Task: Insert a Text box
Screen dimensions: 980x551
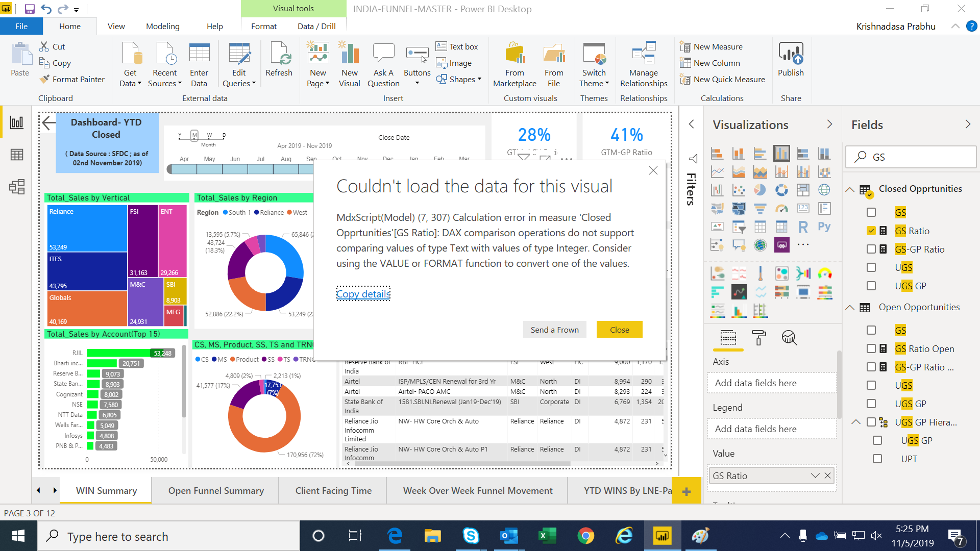Action: point(457,46)
